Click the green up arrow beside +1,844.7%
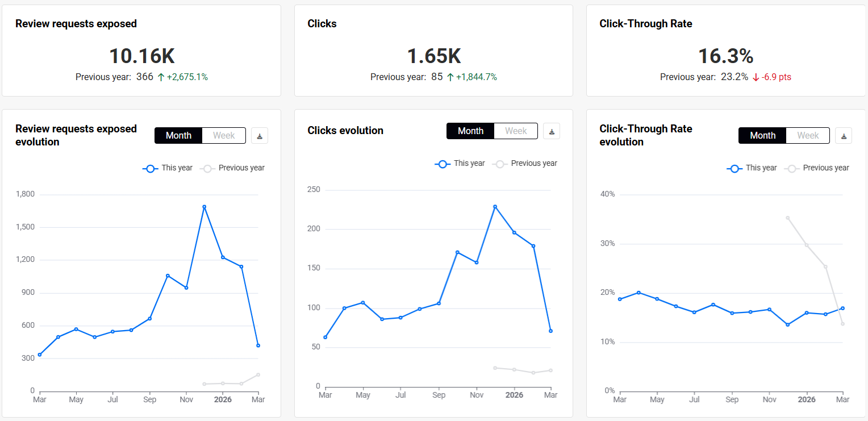Image resolution: width=868 pixels, height=421 pixels. click(x=450, y=77)
